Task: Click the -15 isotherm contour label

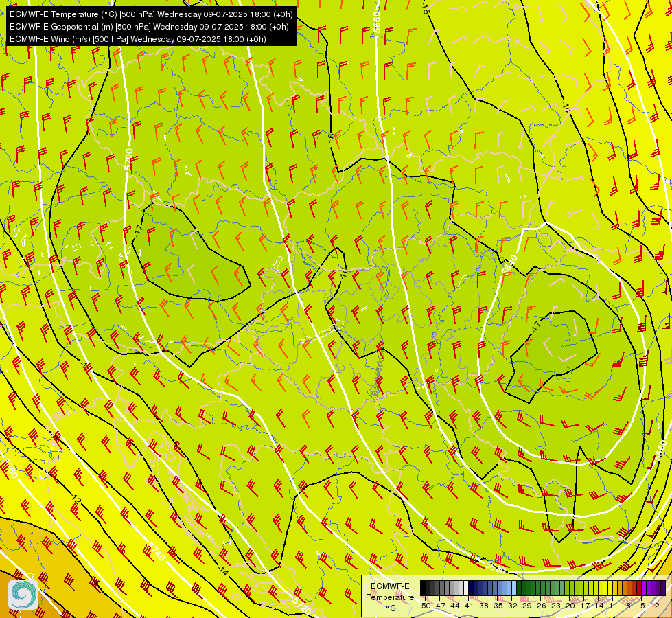Action: click(425, 8)
